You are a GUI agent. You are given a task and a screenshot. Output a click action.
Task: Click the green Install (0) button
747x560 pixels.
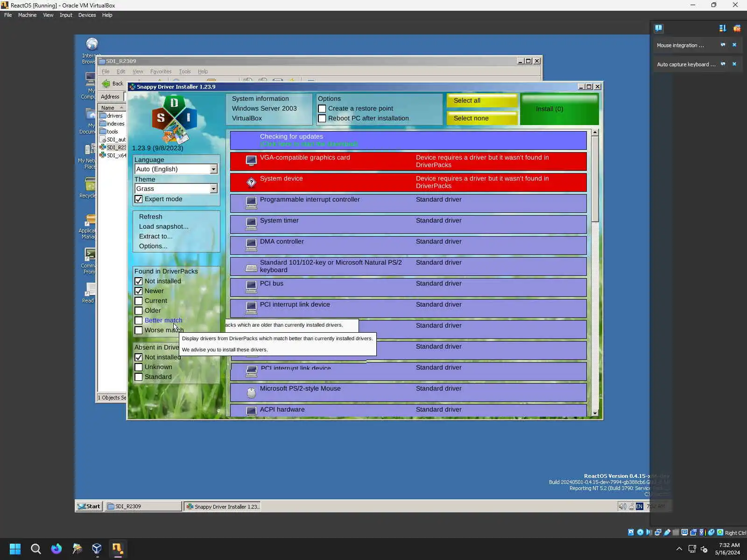[x=559, y=109]
